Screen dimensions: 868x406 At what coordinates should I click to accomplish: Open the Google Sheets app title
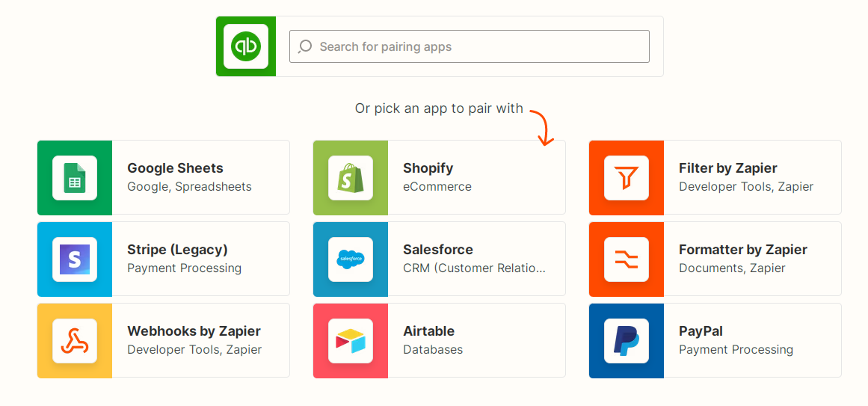(176, 167)
